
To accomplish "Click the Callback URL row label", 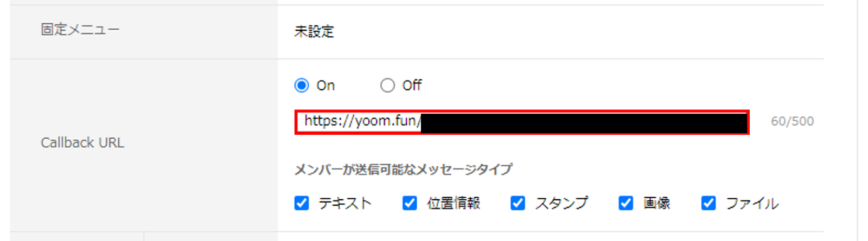I will click(82, 142).
